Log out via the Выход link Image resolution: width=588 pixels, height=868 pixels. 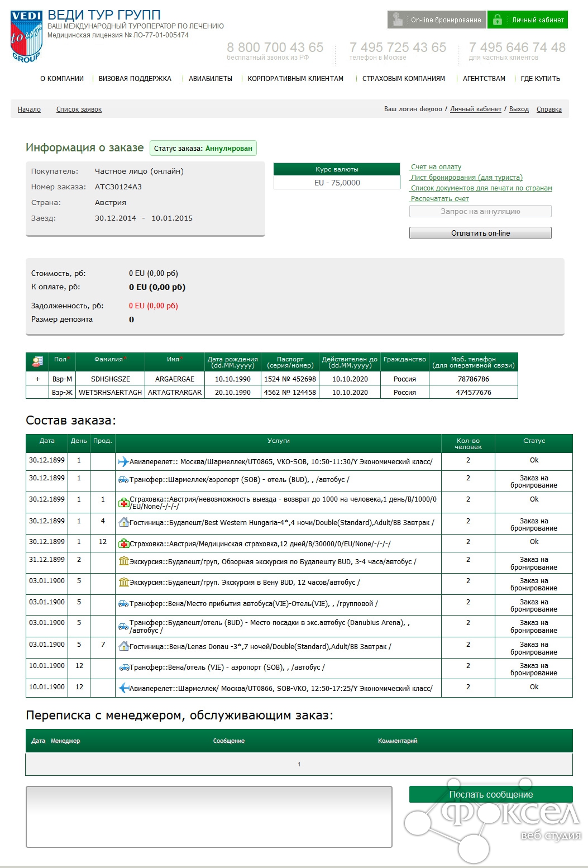pos(519,109)
